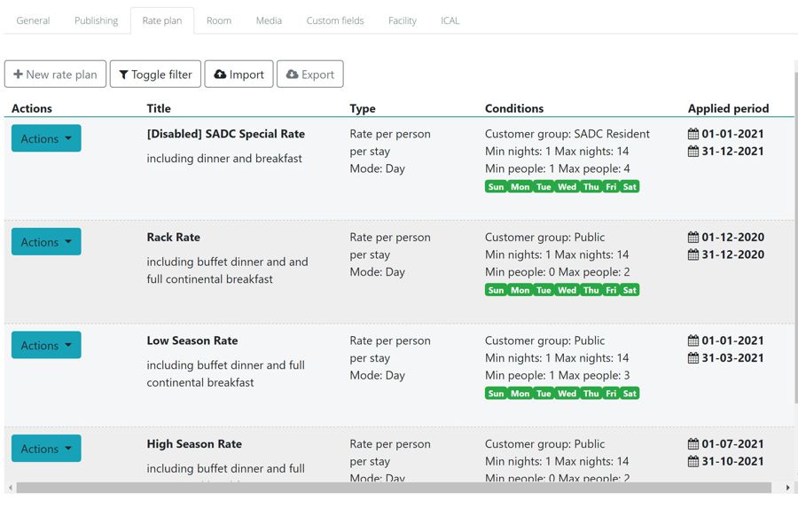Click the horizontal scrollbar left arrow
The height and width of the screenshot is (532, 798).
click(11, 488)
